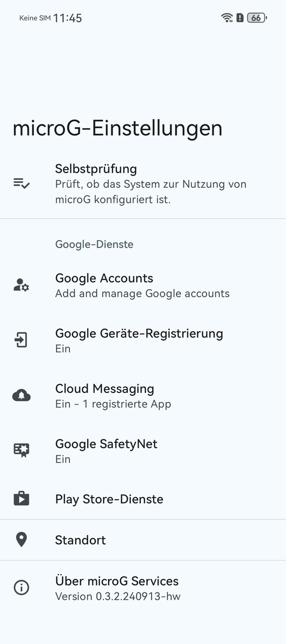Open Play Store-Dienste entry
Image resolution: width=286 pixels, height=644 pixels.
[143, 499]
